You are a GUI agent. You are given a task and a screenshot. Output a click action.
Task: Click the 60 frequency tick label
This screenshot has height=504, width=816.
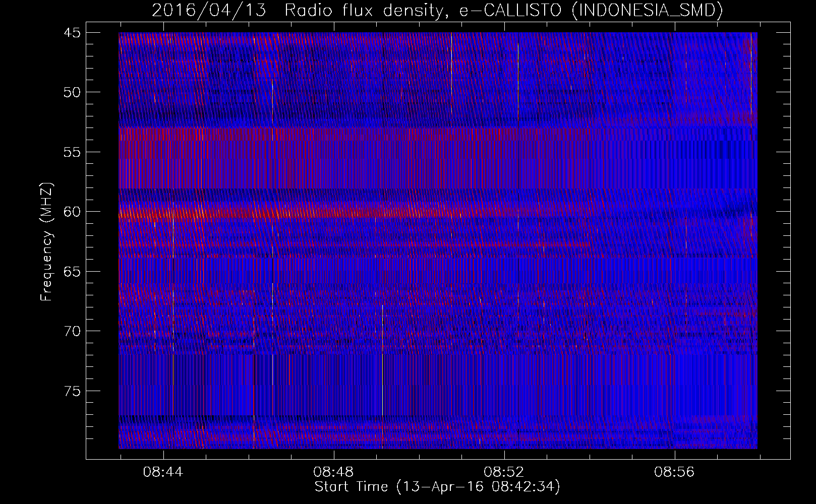[x=72, y=212]
